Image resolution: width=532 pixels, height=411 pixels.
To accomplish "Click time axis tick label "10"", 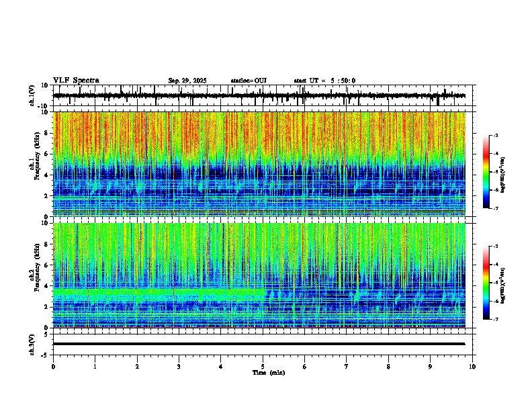I will point(472,367).
